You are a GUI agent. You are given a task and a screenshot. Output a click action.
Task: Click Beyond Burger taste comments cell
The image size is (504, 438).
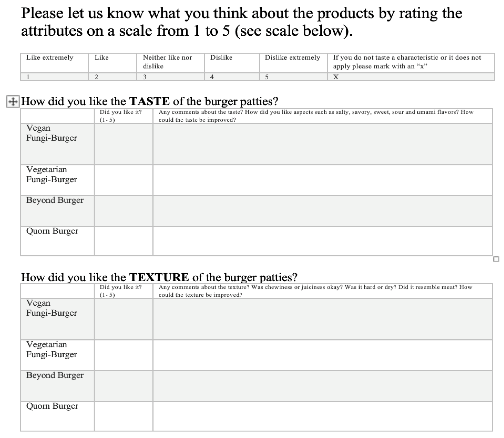[x=322, y=211]
